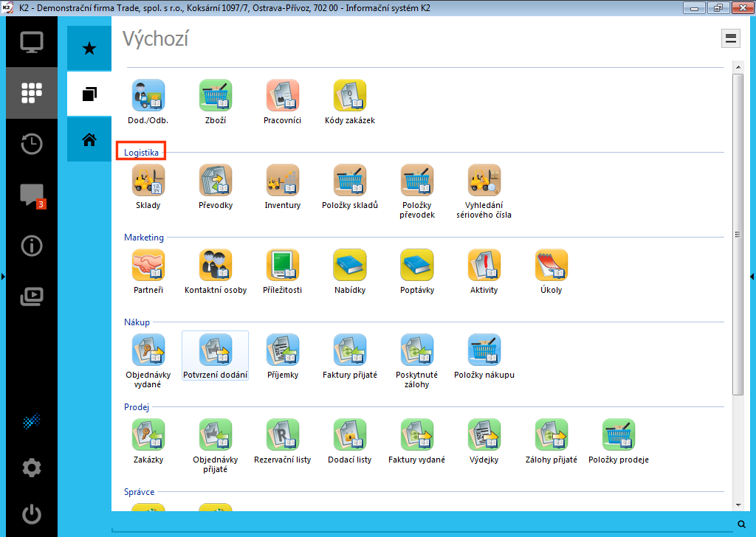The image size is (756, 537).
Task: Open Zálohy přijaté icon
Action: coord(551,434)
